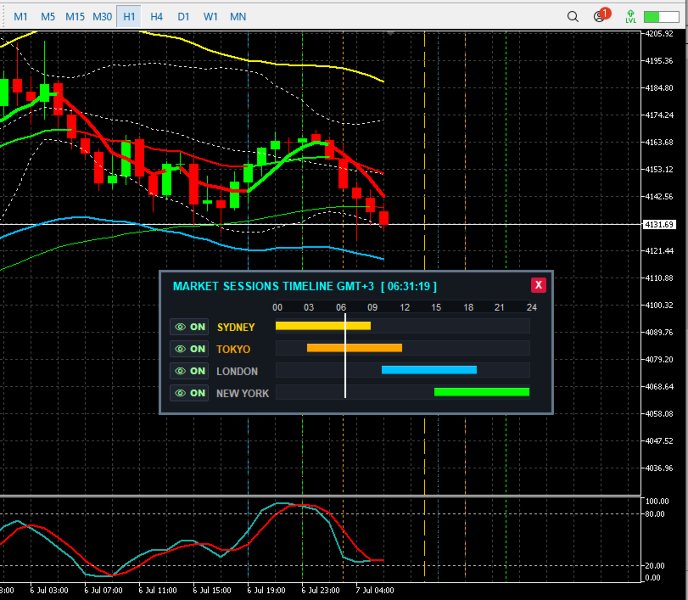Select the D1 timeframe

[x=183, y=17]
